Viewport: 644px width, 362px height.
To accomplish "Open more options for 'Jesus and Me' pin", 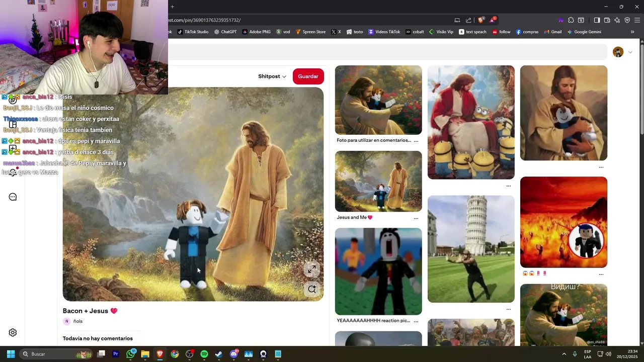I will (x=416, y=218).
